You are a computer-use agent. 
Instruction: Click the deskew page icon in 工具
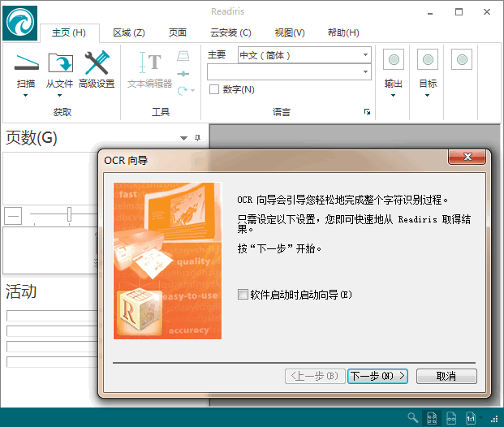(x=183, y=56)
